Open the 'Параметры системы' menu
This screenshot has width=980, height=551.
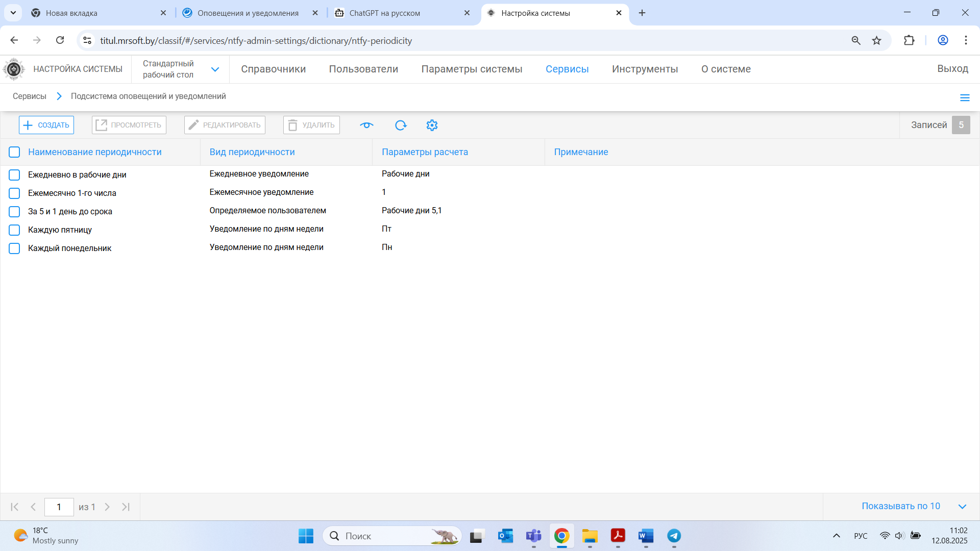(472, 69)
